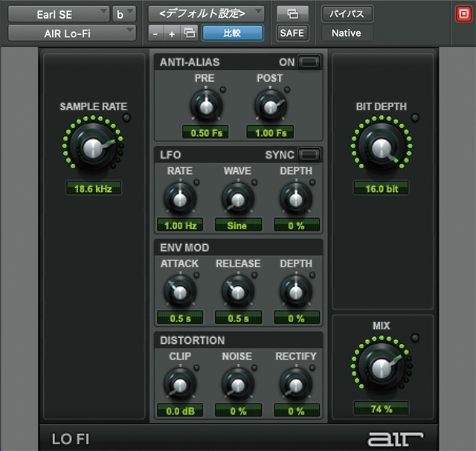Click the 1.00 Fs POST value field
The width and height of the screenshot is (476, 451).
click(x=270, y=132)
